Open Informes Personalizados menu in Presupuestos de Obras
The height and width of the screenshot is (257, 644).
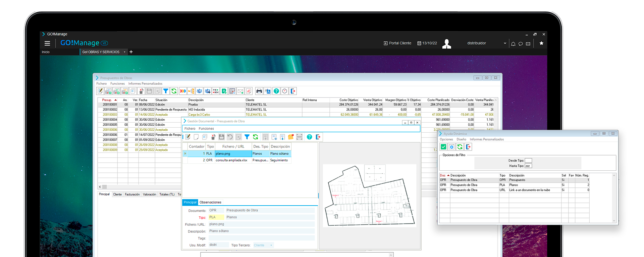point(145,84)
